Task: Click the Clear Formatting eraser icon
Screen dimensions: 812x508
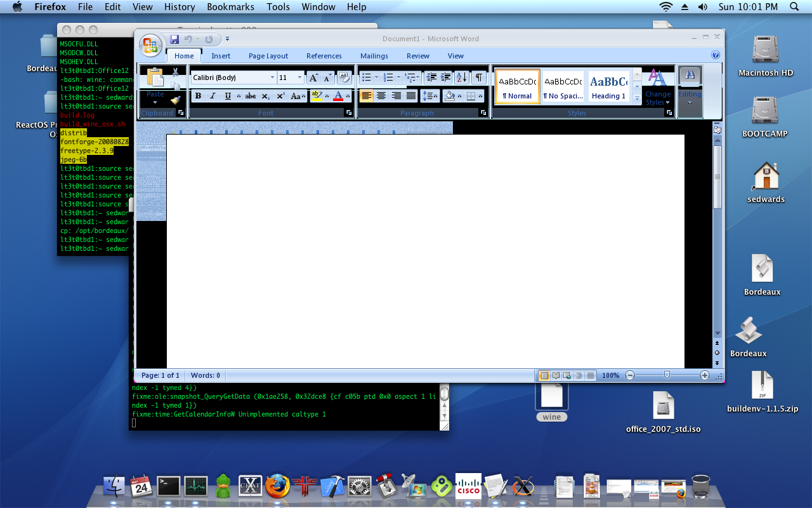Action: [344, 77]
